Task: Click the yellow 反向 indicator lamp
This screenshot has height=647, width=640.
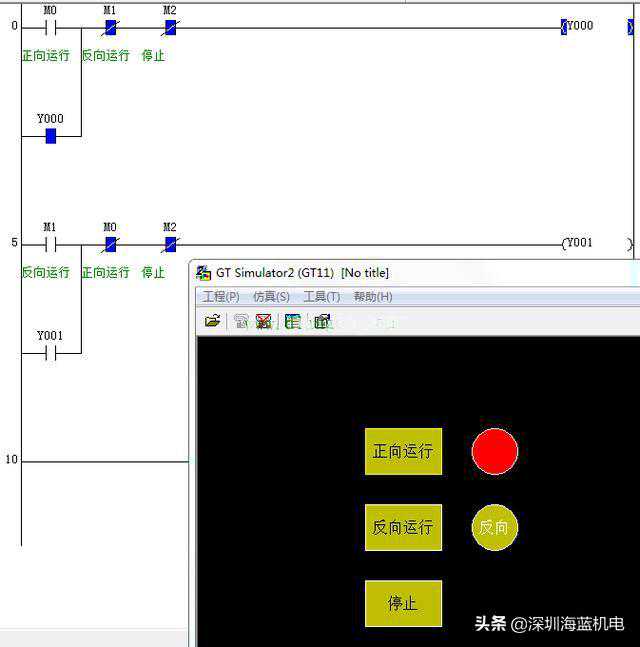Action: [494, 527]
